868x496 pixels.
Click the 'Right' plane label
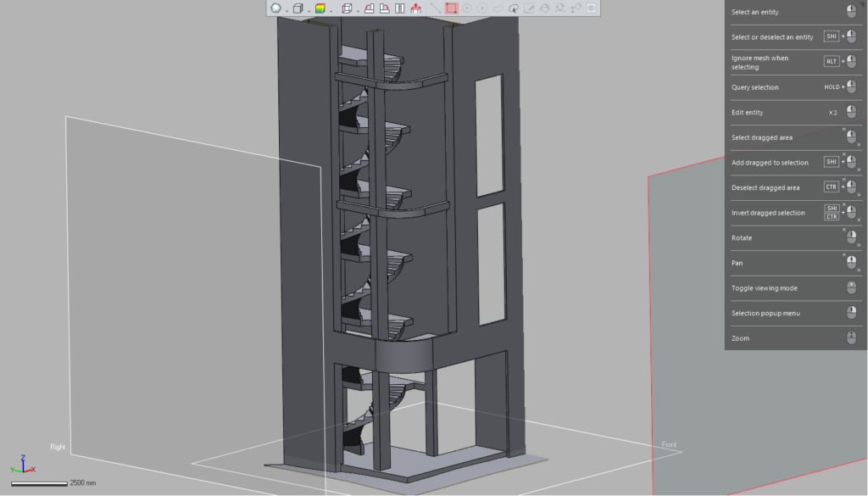pyautogui.click(x=58, y=447)
